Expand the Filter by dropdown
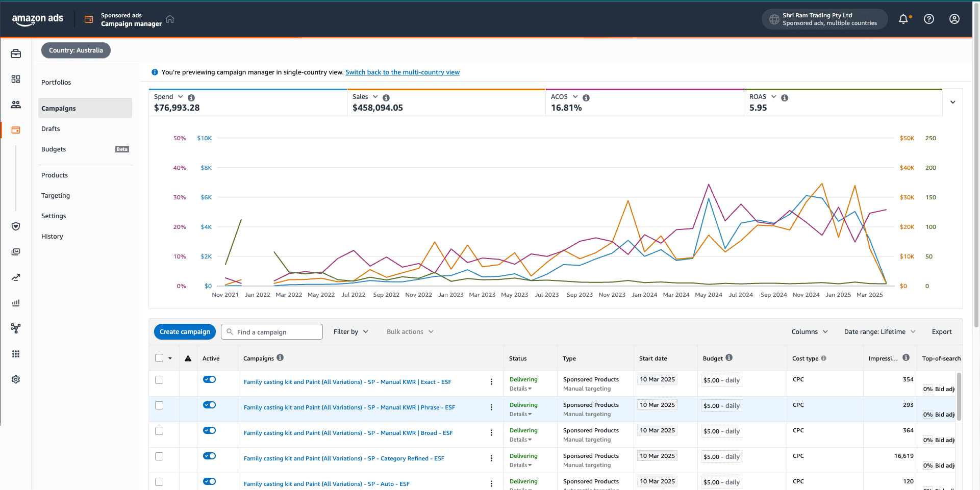Screen dimensions: 980x490 (x=351, y=331)
